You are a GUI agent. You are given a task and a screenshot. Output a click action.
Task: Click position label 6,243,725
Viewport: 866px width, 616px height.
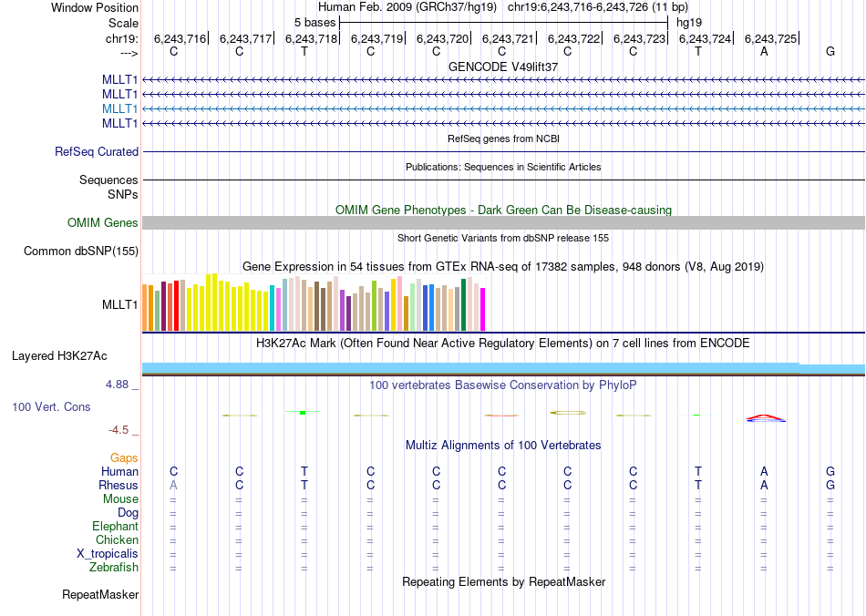point(771,38)
